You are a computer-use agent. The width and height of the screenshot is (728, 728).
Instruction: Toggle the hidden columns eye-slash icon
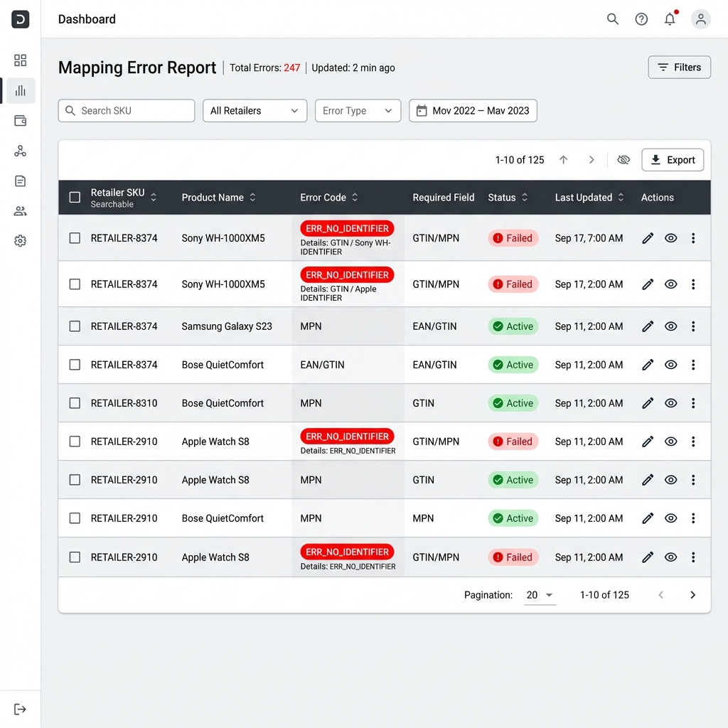(623, 160)
